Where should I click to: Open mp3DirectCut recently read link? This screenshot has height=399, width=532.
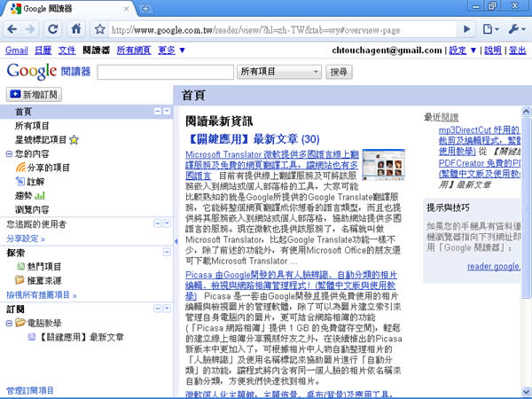tap(479, 140)
